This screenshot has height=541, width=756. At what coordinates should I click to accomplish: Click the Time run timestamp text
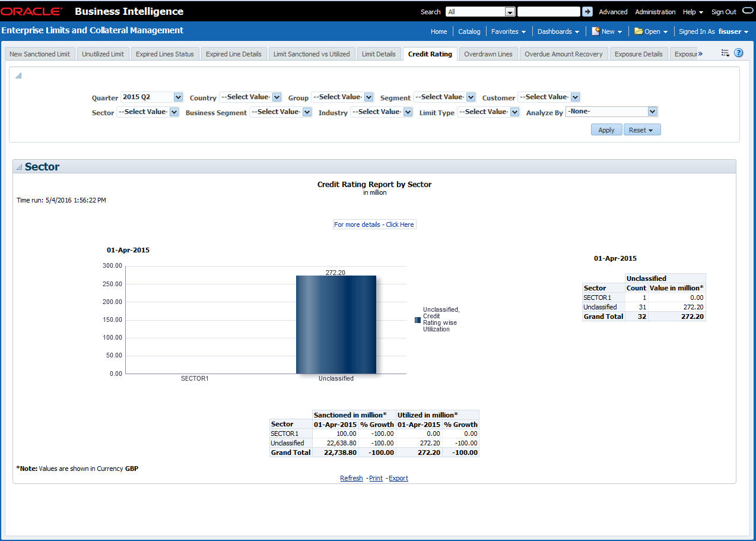[x=61, y=200]
